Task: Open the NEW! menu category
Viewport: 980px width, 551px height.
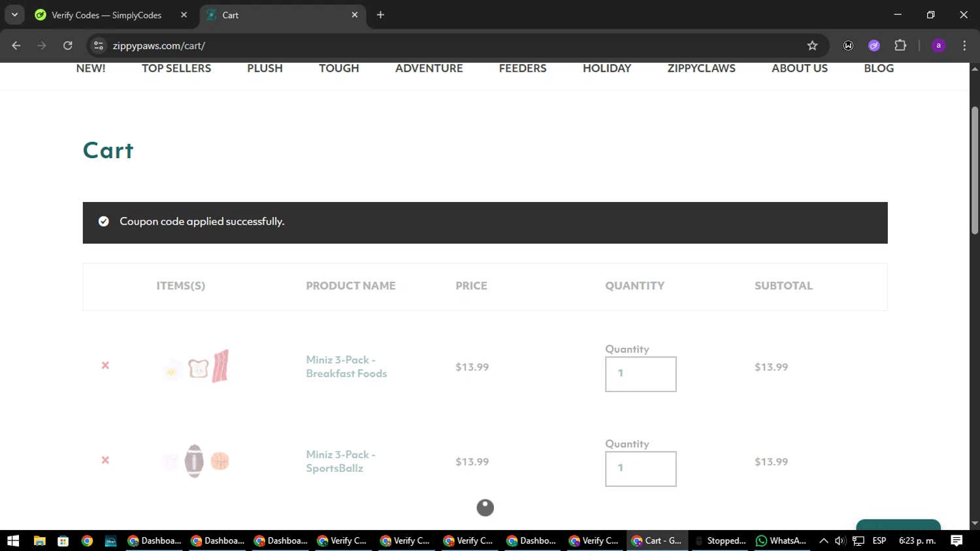Action: 91,69
